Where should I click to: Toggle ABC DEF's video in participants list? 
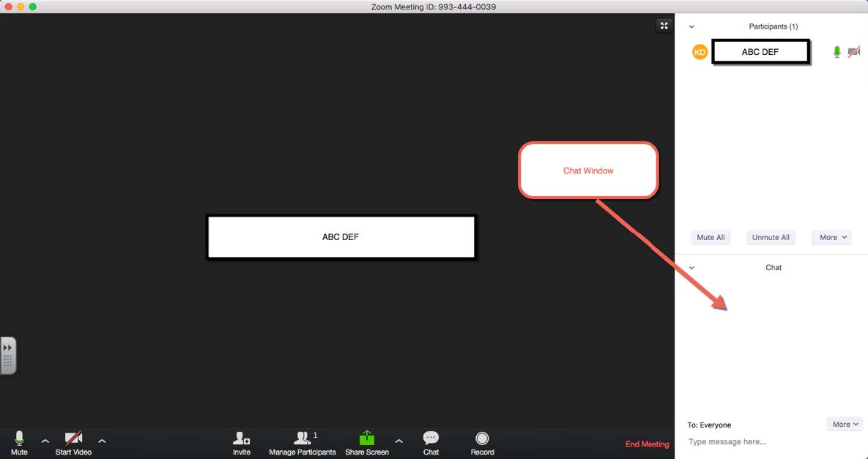pos(854,51)
